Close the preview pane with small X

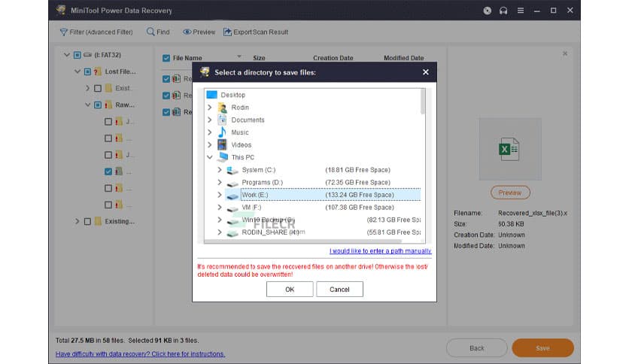(565, 53)
